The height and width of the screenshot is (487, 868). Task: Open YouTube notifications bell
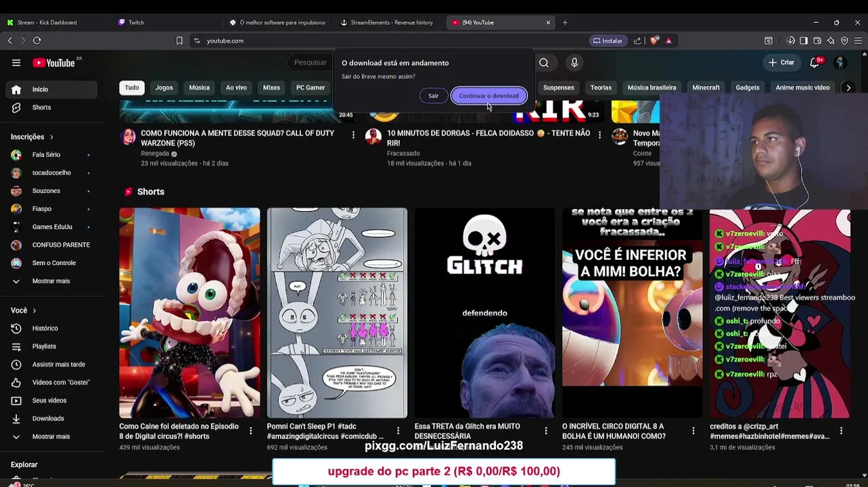(815, 63)
